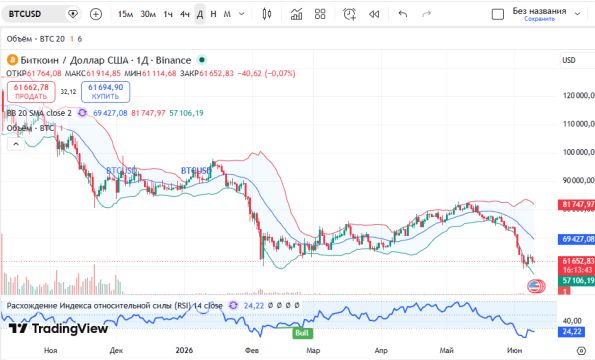Click the Объём · BTC 20 header legend
The image size is (595, 360).
coord(36,39)
